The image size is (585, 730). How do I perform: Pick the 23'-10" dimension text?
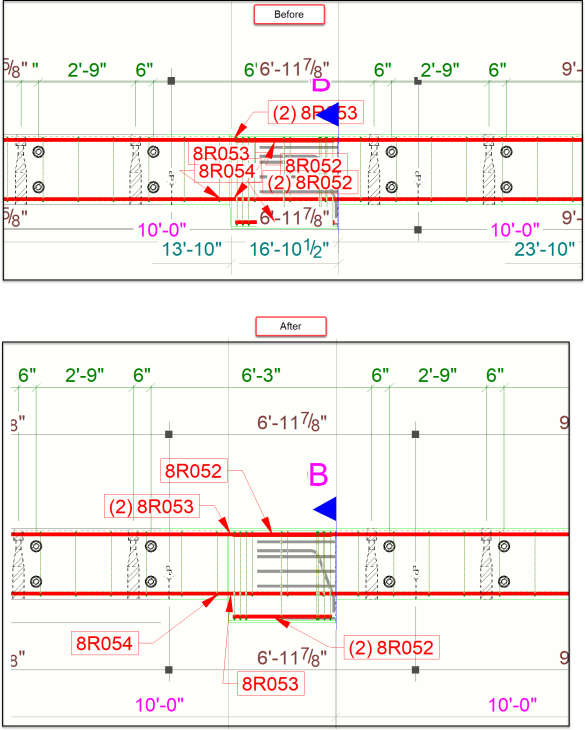(x=545, y=249)
